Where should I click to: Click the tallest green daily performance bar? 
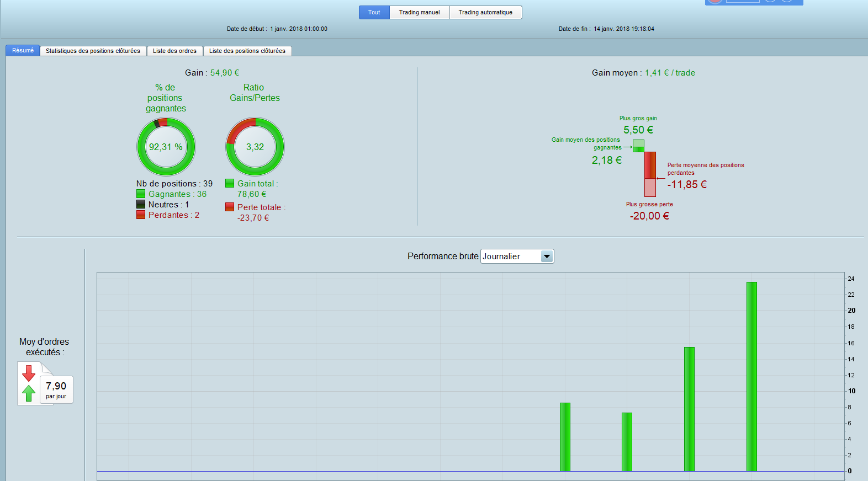point(751,376)
